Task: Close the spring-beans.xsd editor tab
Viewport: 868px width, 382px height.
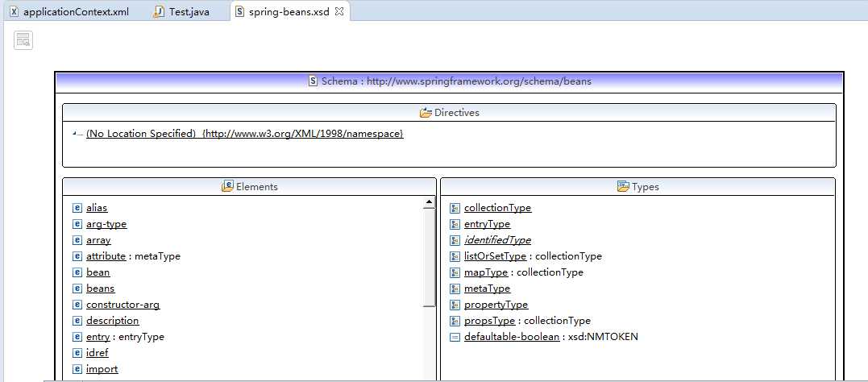Action: [339, 11]
